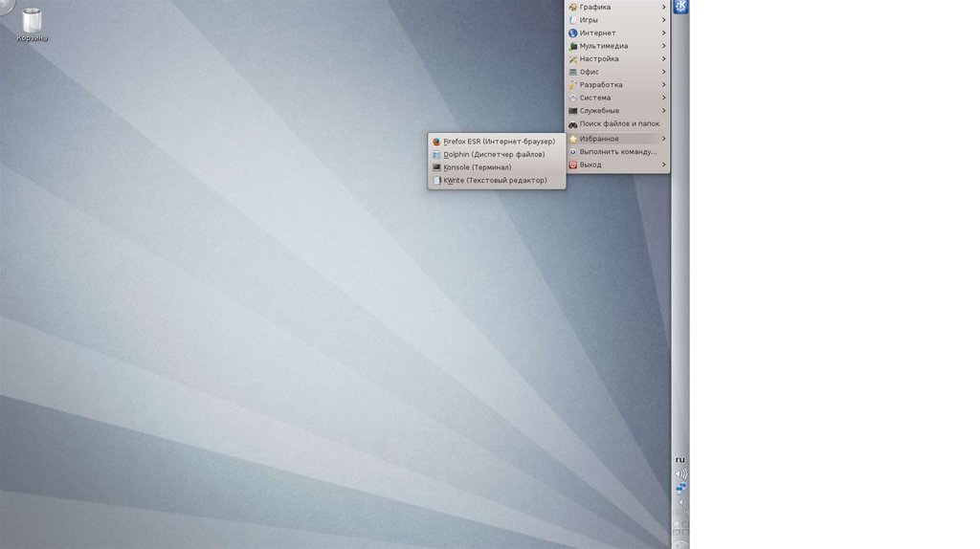Switch the ru keyboard layout indicator
This screenshot has height=549, width=980.
(x=680, y=460)
